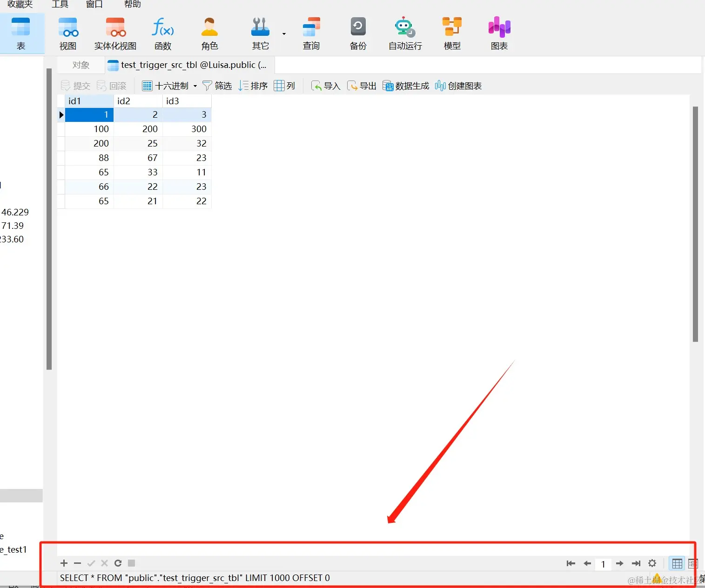This screenshot has height=588, width=705.
Task: Click the 导出 (Export) button
Action: [362, 86]
